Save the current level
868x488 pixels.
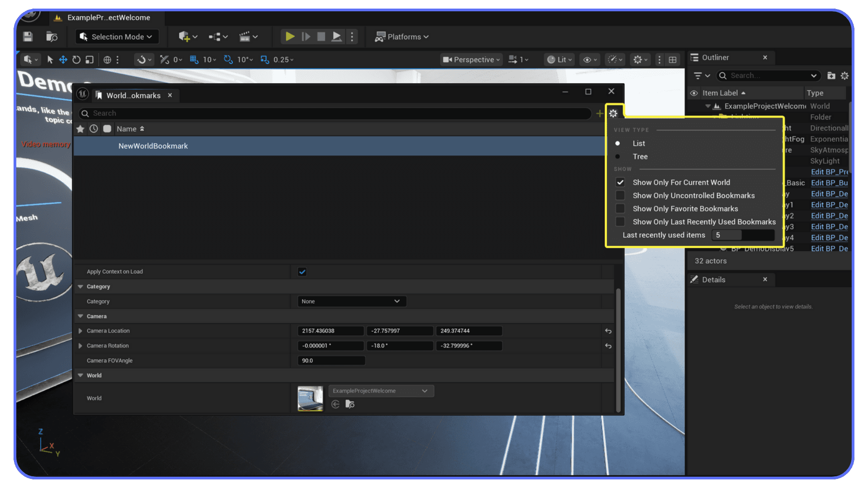(27, 37)
